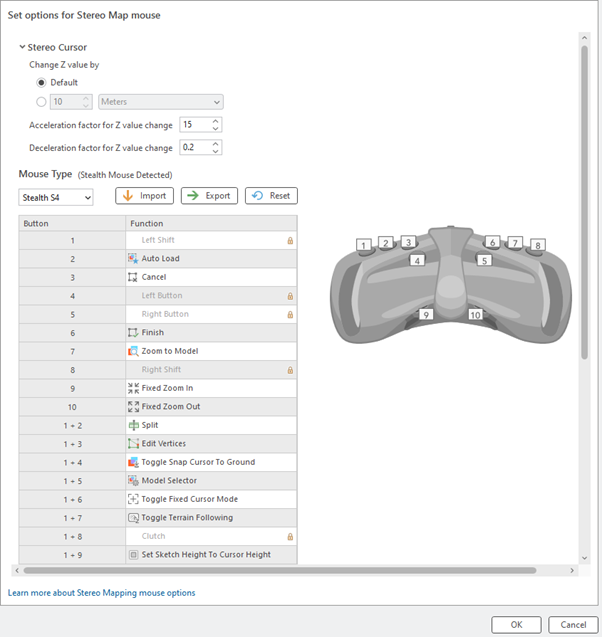Screen dimensions: 602x637
Task: Click the Toggle Terrain Following row
Action: [x=210, y=518]
